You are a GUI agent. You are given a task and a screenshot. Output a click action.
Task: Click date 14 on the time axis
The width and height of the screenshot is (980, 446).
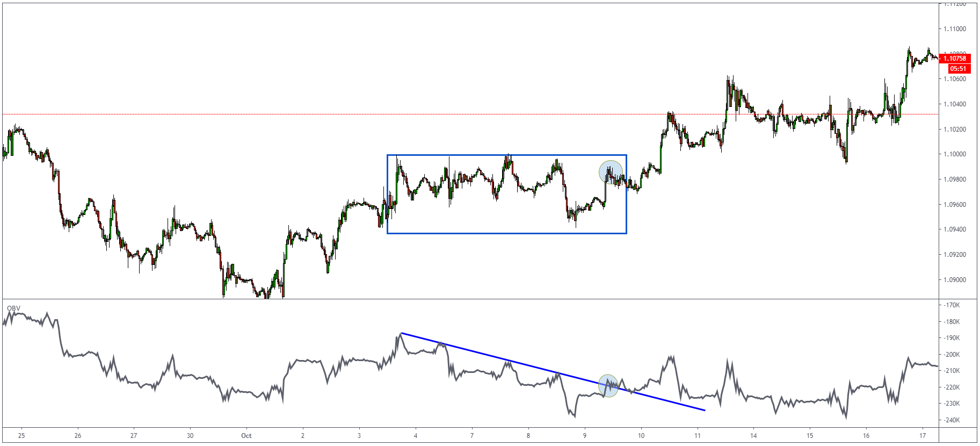point(753,436)
